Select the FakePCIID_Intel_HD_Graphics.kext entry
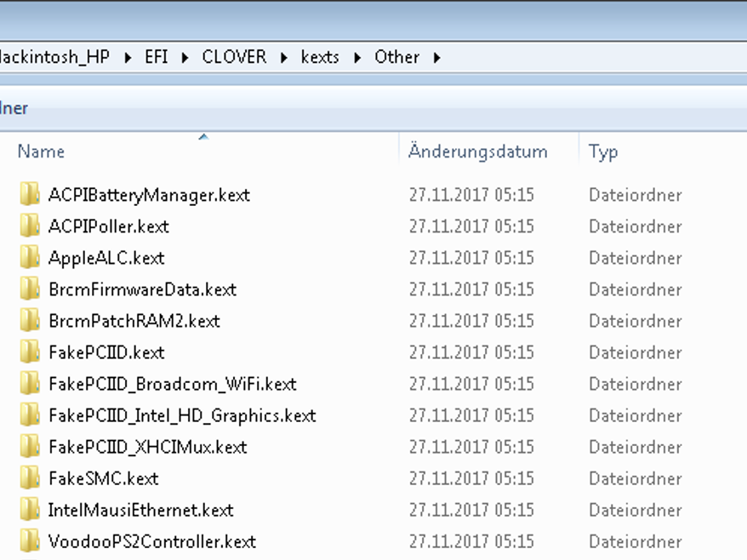Screen dimensions: 747x560 click(x=181, y=415)
